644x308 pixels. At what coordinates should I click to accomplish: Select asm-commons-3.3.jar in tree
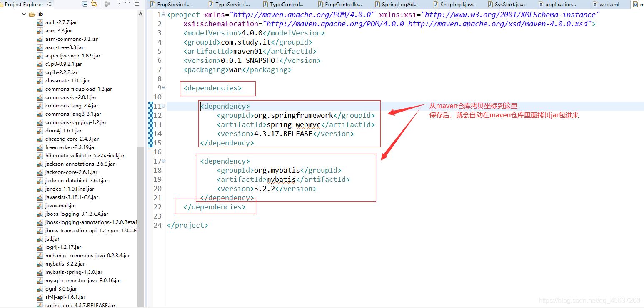72,39
